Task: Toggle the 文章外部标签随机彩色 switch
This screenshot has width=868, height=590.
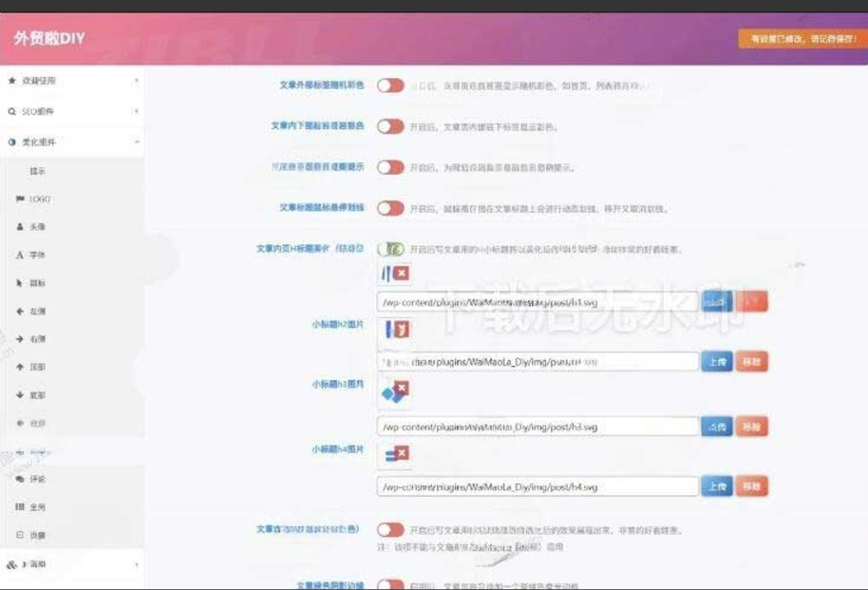Action: coord(391,86)
